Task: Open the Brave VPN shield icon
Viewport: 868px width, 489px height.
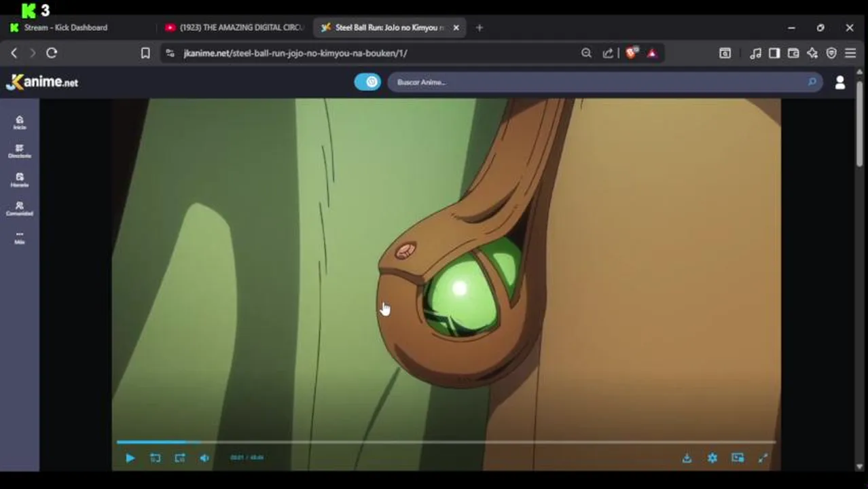Action: pyautogui.click(x=831, y=53)
